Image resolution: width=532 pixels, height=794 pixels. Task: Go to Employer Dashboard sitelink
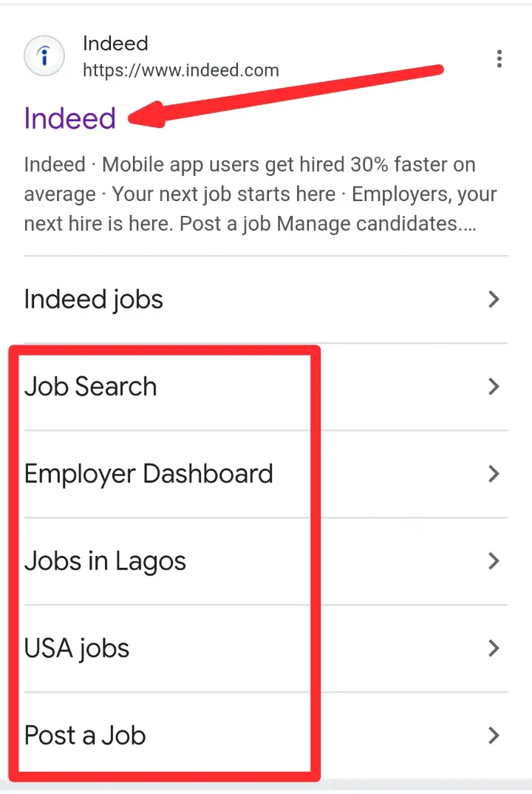pos(149,474)
